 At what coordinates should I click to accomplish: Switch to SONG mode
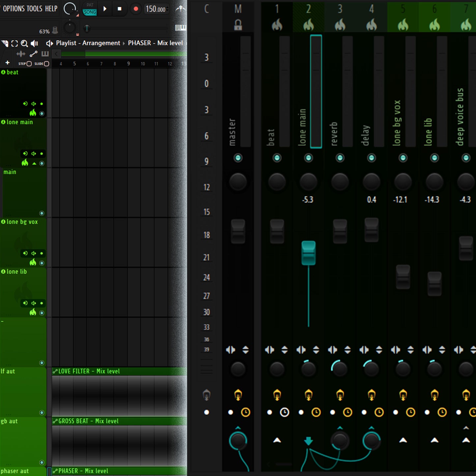(90, 12)
